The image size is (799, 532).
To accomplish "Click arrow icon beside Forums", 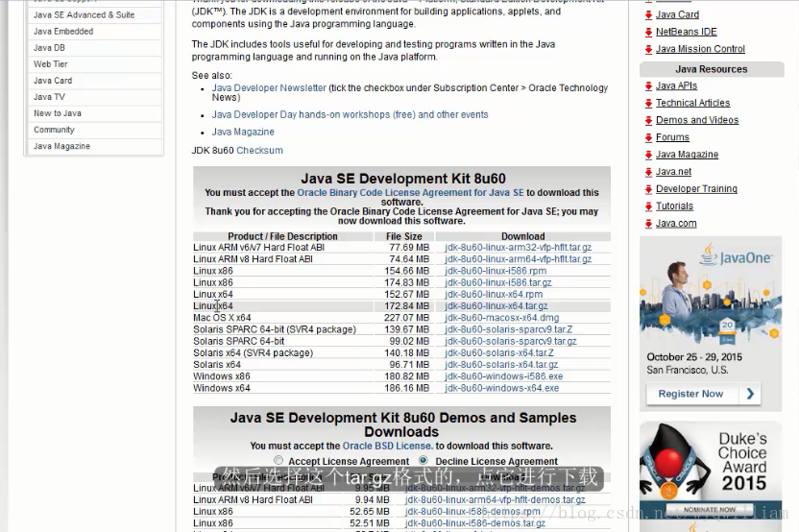I will pyautogui.click(x=648, y=137).
